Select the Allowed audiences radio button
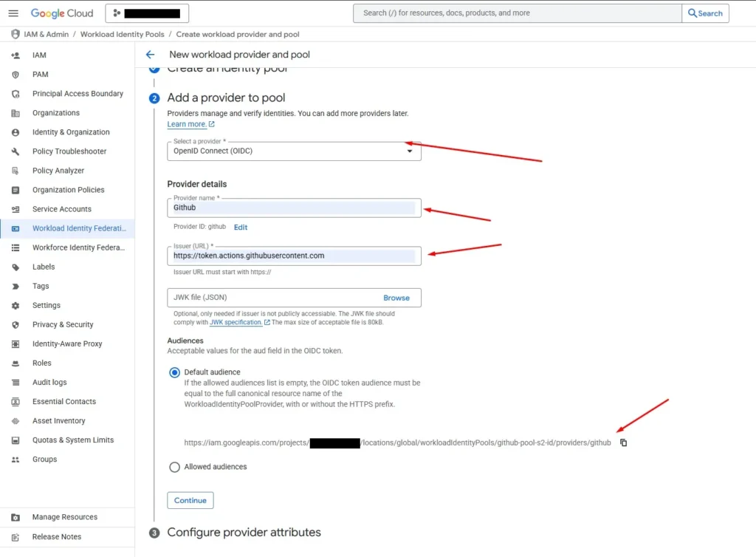This screenshot has height=557, width=756. point(175,467)
